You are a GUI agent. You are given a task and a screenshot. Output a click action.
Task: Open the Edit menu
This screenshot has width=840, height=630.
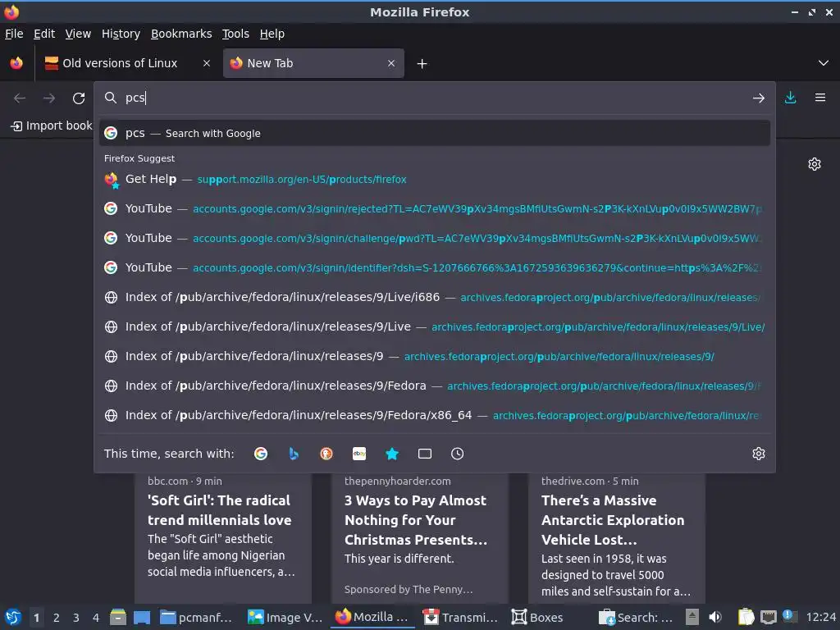coord(44,34)
